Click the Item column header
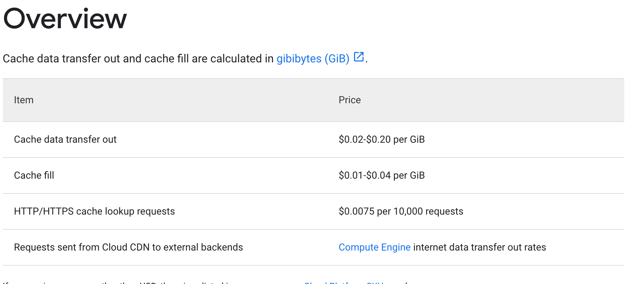644x284 pixels. (24, 100)
